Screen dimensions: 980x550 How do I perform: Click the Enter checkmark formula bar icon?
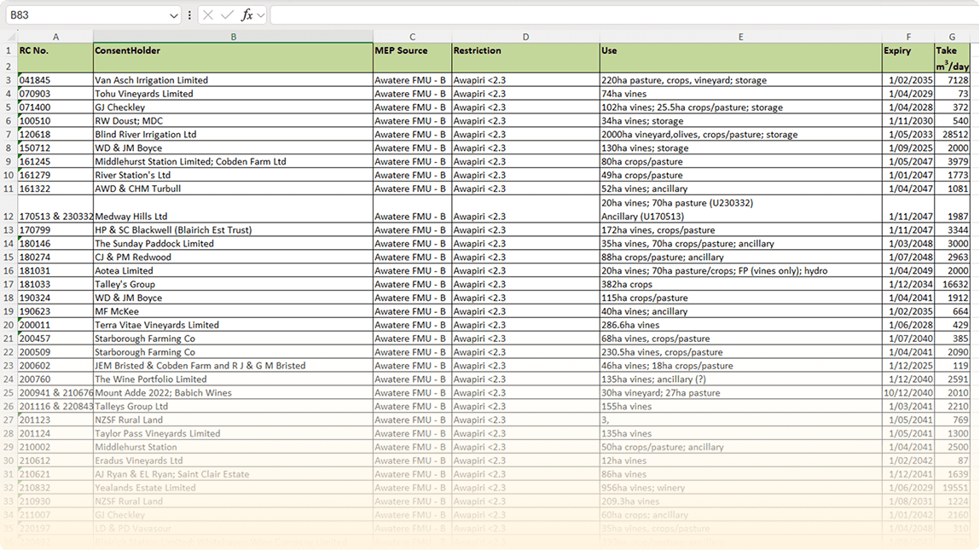point(228,15)
